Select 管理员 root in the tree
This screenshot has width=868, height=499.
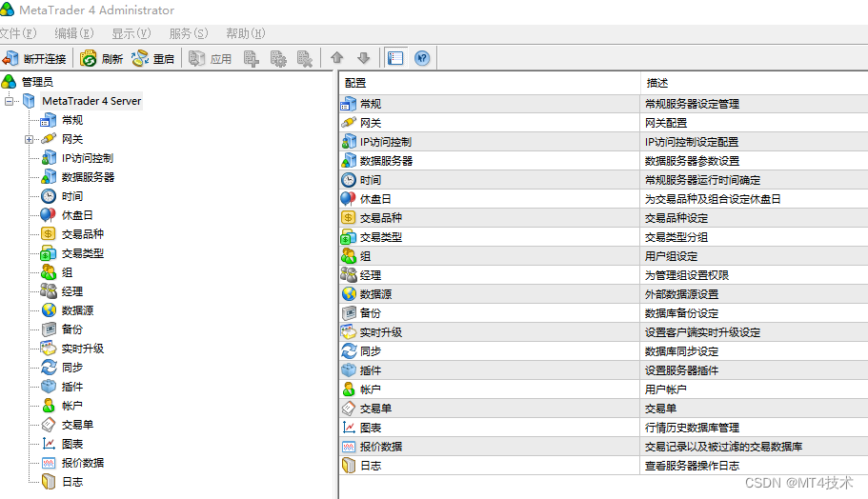point(37,82)
